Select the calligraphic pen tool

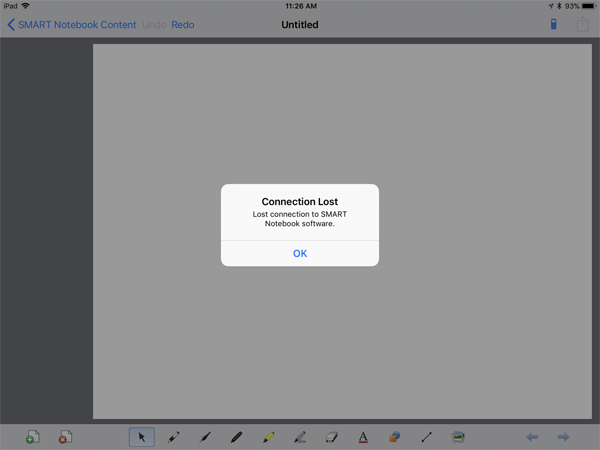click(x=173, y=437)
